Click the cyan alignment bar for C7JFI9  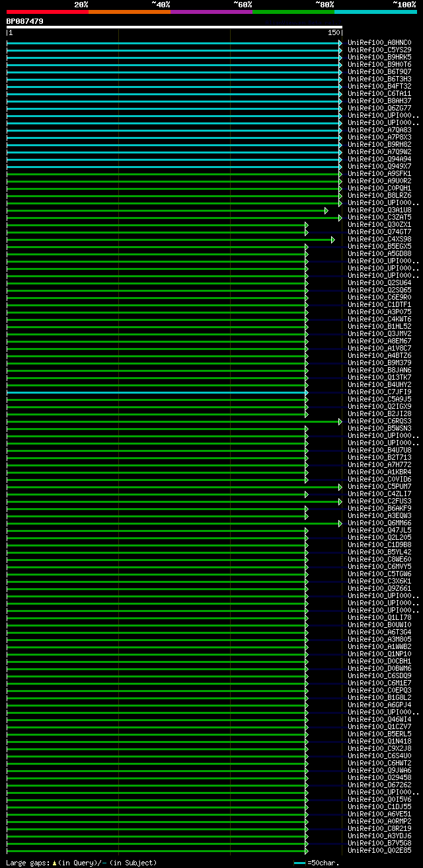157,392
